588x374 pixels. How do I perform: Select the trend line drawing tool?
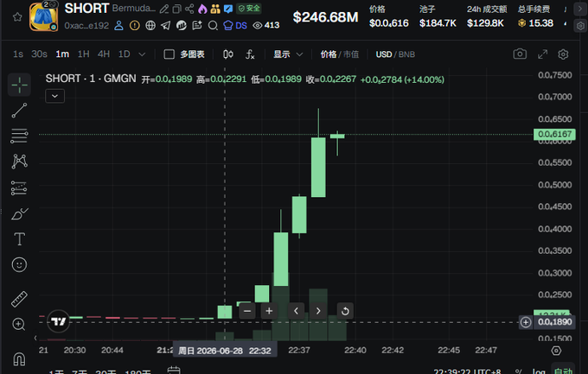pyautogui.click(x=19, y=111)
